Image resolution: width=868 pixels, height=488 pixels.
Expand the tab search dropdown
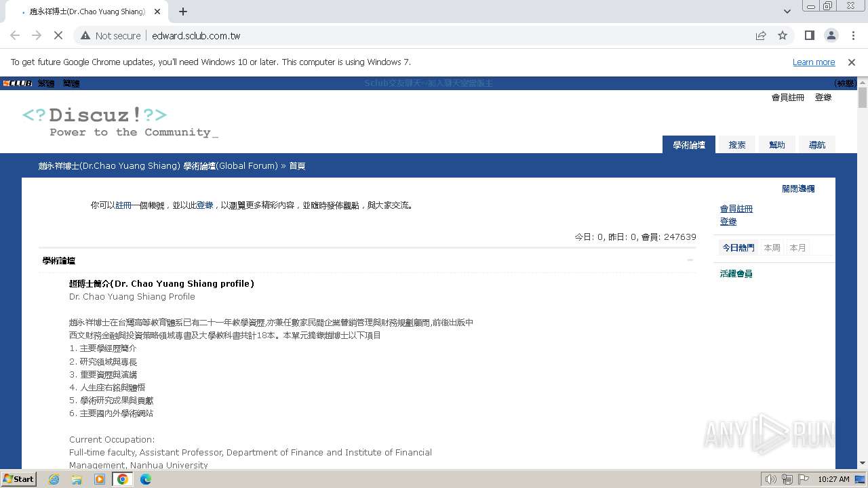click(x=787, y=12)
